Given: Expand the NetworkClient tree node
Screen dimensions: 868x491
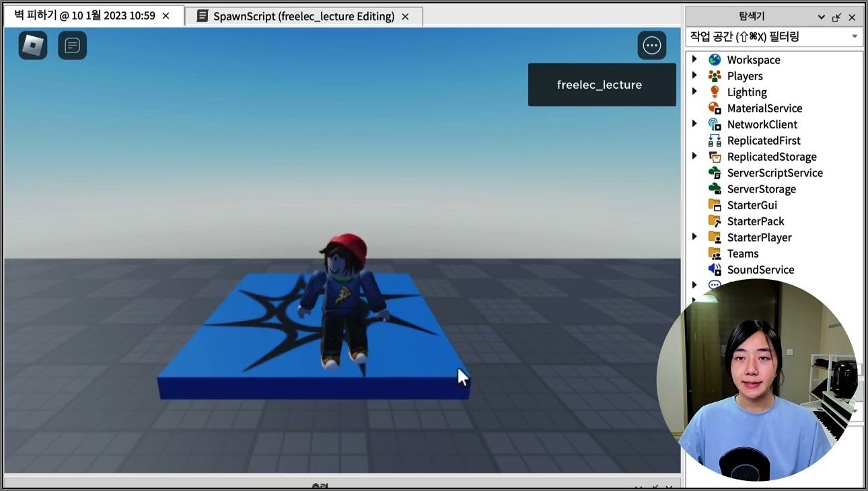Looking at the screenshot, I should click(x=694, y=124).
